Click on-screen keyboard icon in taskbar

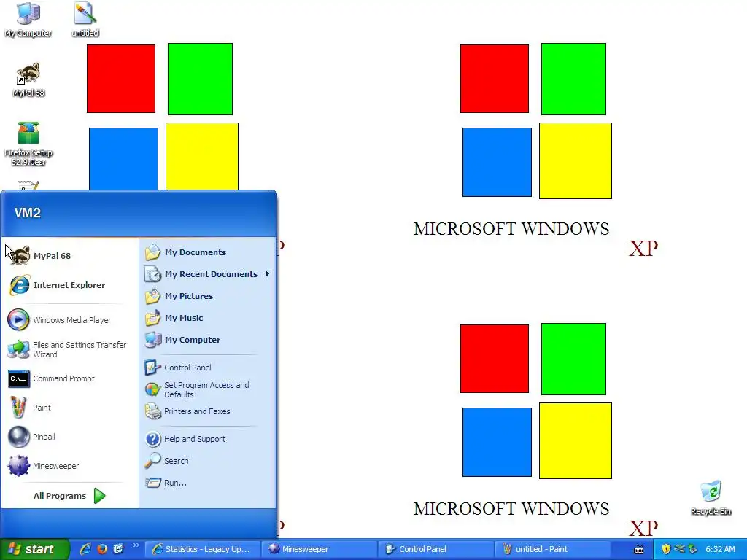tap(639, 550)
